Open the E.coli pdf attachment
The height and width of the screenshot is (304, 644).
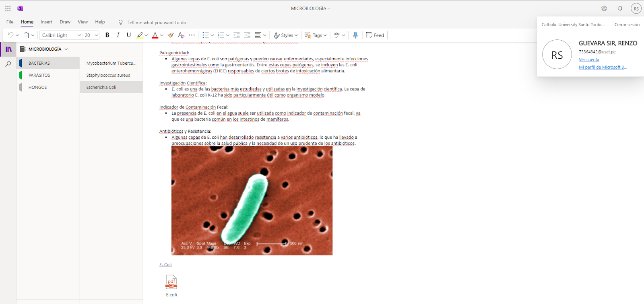pyautogui.click(x=171, y=286)
